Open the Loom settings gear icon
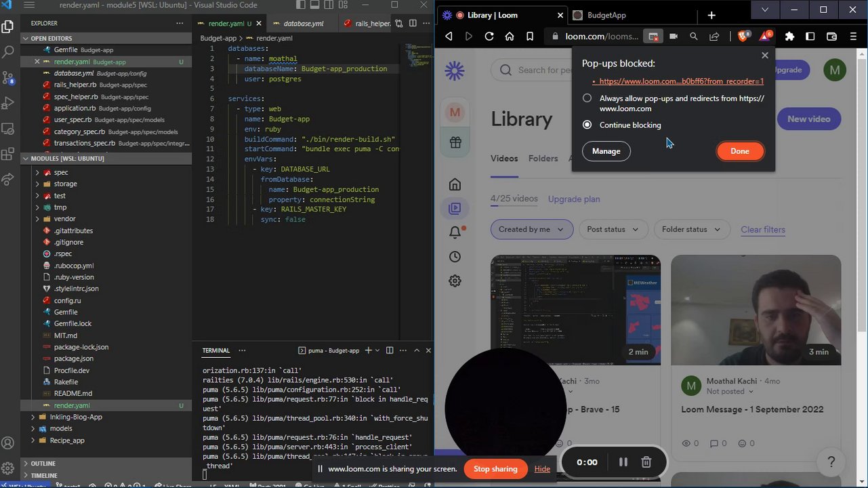The image size is (868, 488). click(455, 281)
